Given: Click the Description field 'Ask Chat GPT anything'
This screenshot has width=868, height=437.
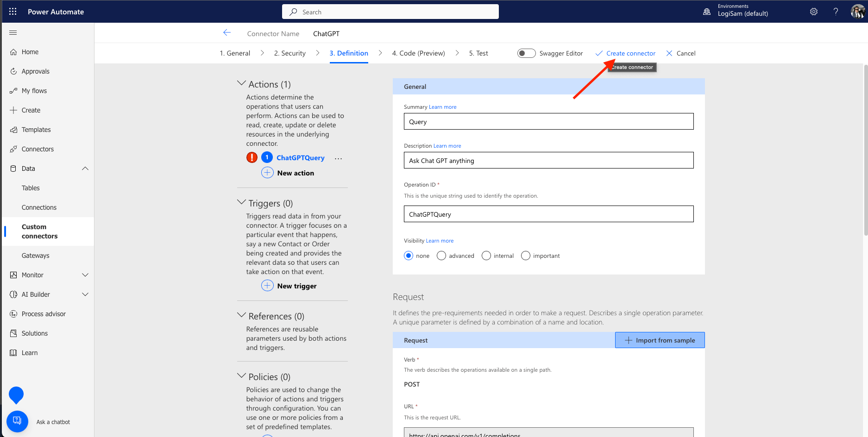Looking at the screenshot, I should pos(549,160).
